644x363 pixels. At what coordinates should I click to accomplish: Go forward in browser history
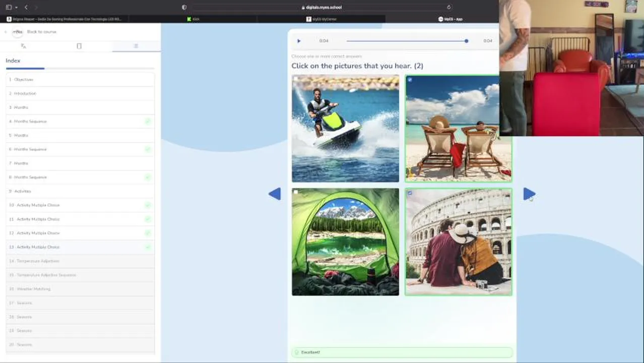point(36,7)
